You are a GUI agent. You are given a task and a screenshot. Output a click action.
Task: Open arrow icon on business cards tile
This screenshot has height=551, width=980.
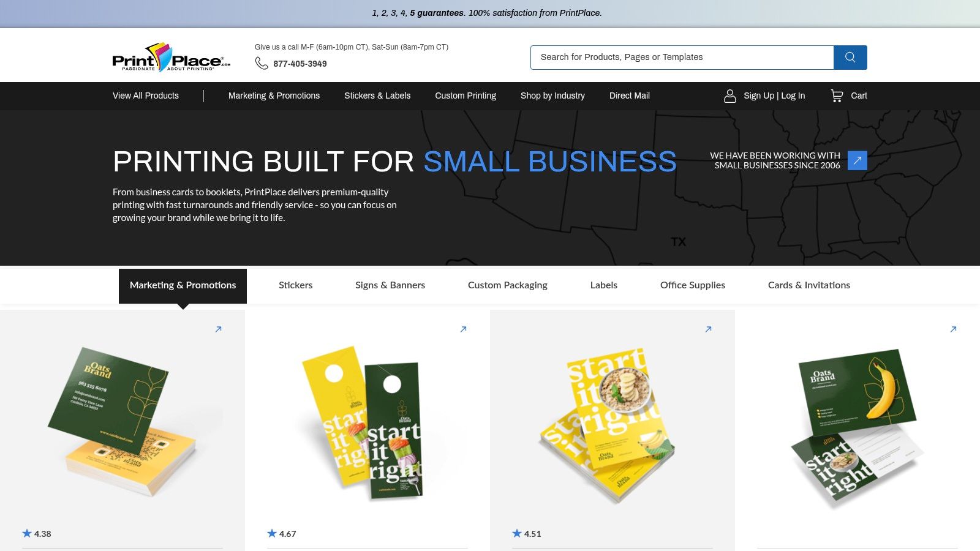click(x=218, y=329)
